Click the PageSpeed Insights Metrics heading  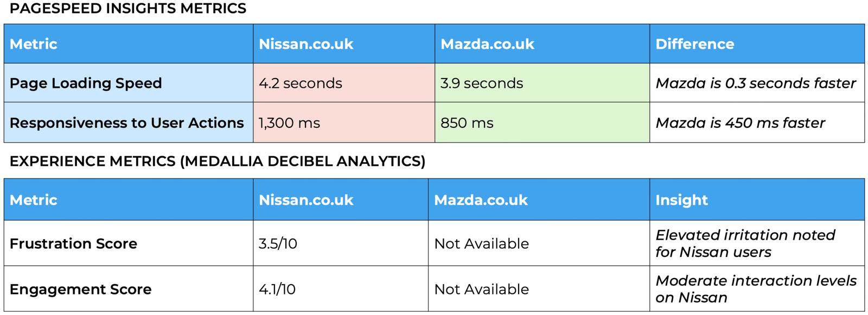click(128, 9)
